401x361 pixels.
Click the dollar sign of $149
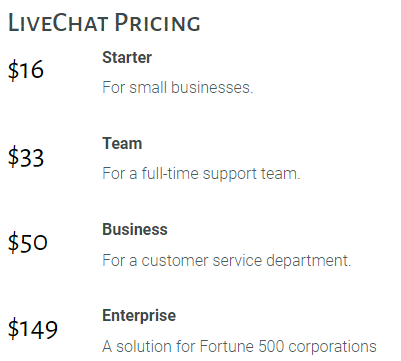(14, 329)
